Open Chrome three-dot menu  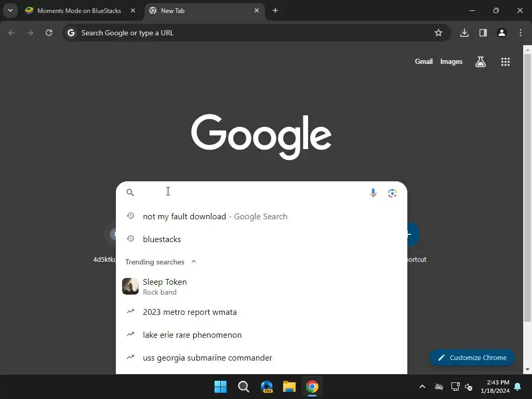521,33
